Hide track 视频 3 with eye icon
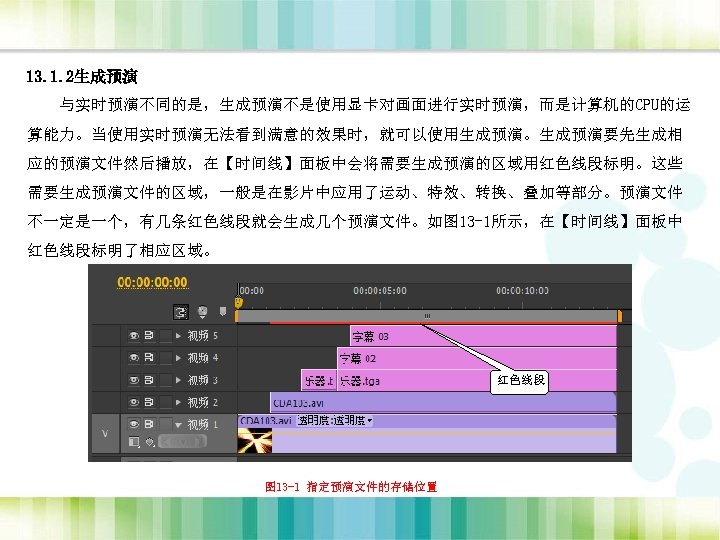This screenshot has width=720, height=540. pyautogui.click(x=134, y=380)
